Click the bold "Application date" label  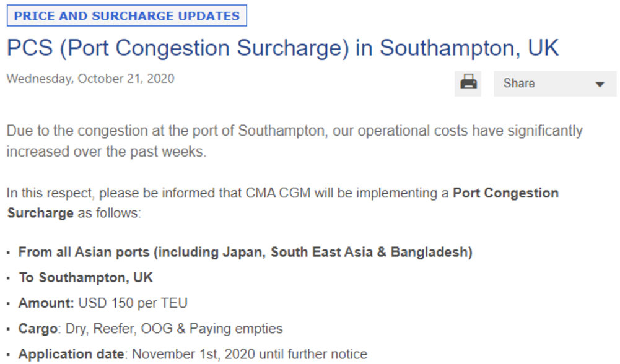pos(71,354)
